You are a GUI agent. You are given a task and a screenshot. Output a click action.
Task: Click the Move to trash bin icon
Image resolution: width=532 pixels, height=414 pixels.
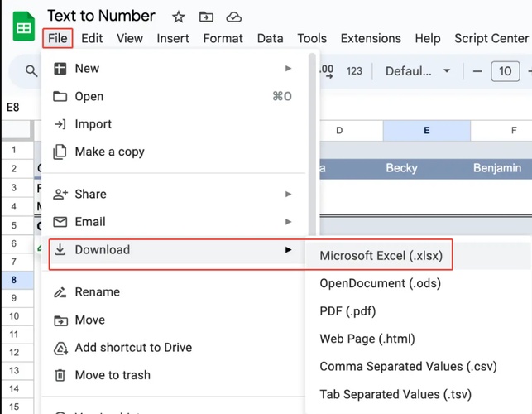point(60,375)
